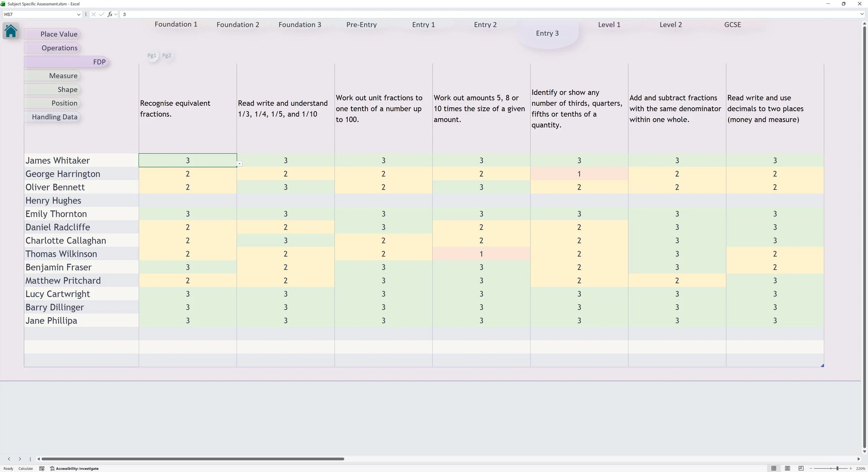Open the function dropdown beside fx
The height and width of the screenshot is (472, 868).
[116, 14]
